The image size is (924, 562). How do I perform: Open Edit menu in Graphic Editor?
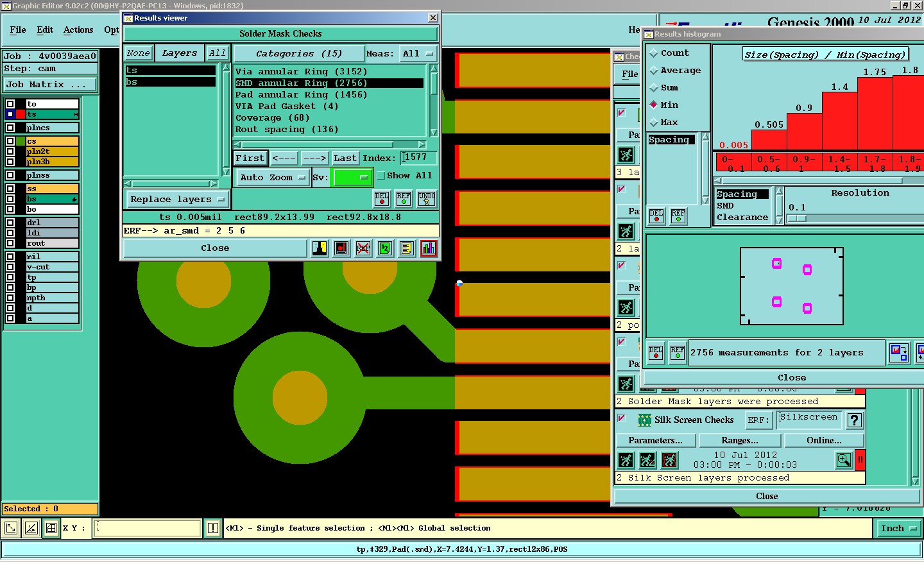tap(45, 30)
